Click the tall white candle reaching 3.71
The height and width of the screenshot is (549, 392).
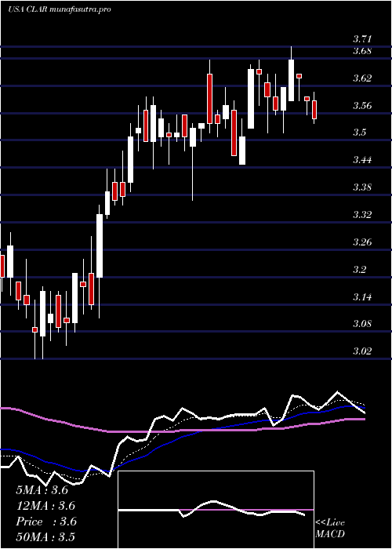291,81
